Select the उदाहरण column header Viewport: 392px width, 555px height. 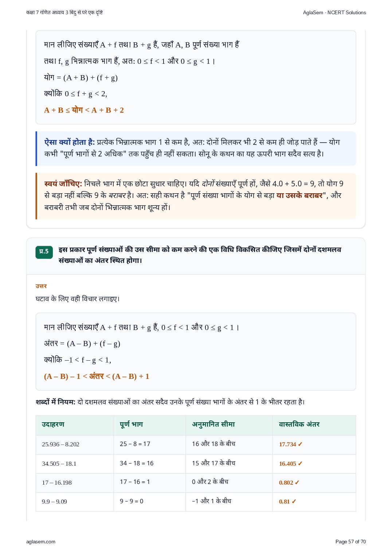pos(53,424)
